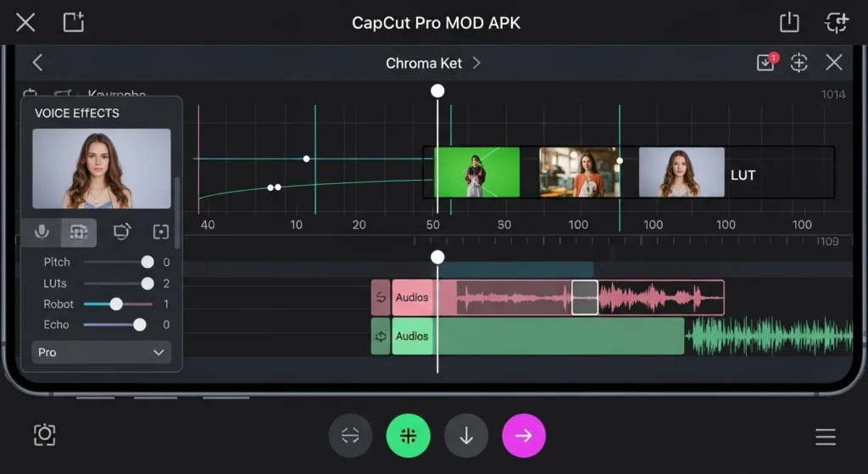Click the top playhead handle
Viewport: 868px width, 474px height.
pos(437,91)
